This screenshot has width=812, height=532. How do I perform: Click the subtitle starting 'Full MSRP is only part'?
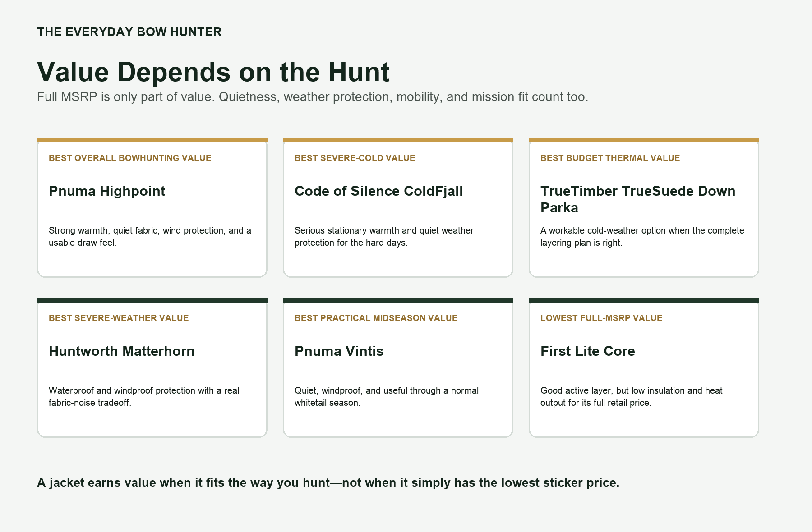pyautogui.click(x=313, y=97)
